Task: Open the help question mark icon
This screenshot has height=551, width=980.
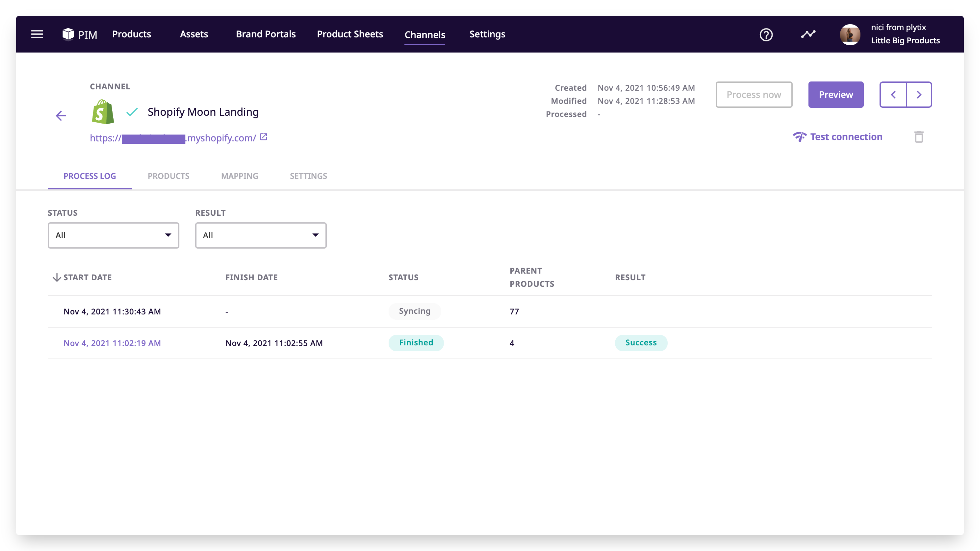Action: (x=766, y=35)
